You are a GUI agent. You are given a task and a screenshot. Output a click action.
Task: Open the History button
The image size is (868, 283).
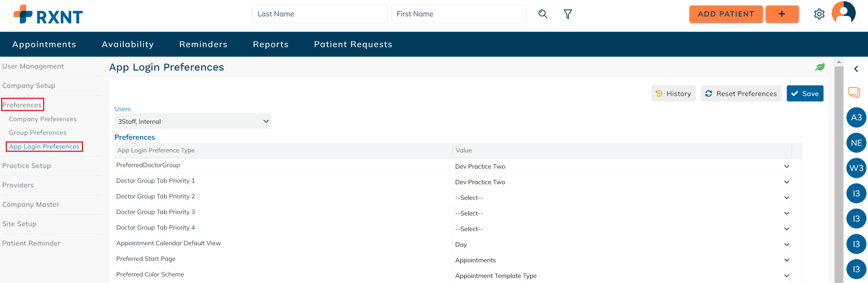[x=673, y=94]
